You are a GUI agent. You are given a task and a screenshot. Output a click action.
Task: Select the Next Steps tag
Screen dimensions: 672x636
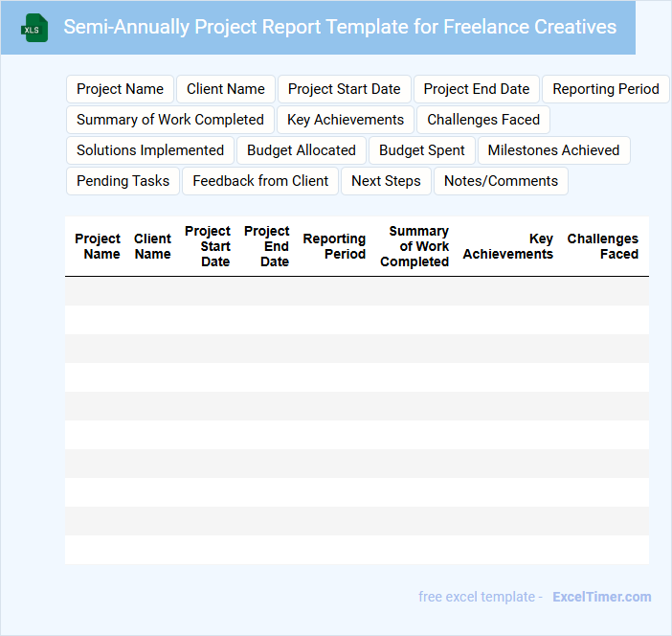(x=386, y=181)
